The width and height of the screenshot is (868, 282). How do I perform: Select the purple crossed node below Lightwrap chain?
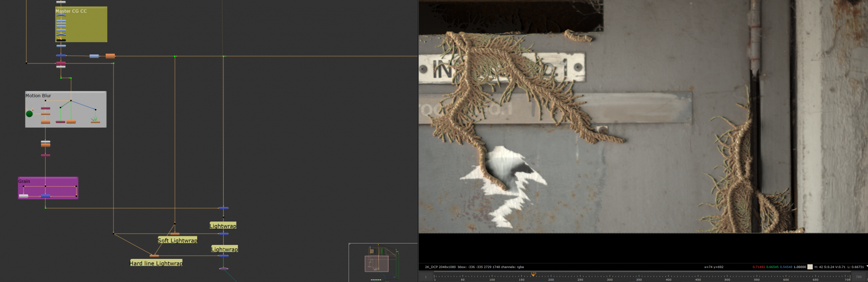click(223, 269)
